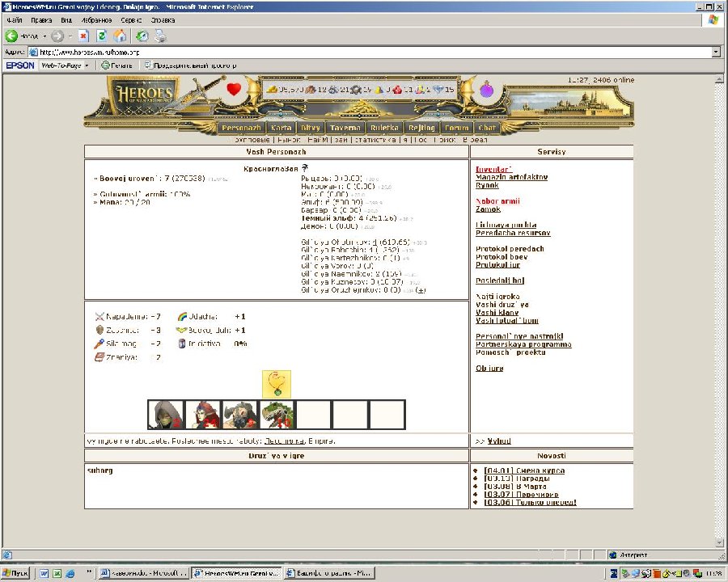Open the Inventar' link in Servisy
Viewport: 728px width, 582px height.
click(493, 170)
